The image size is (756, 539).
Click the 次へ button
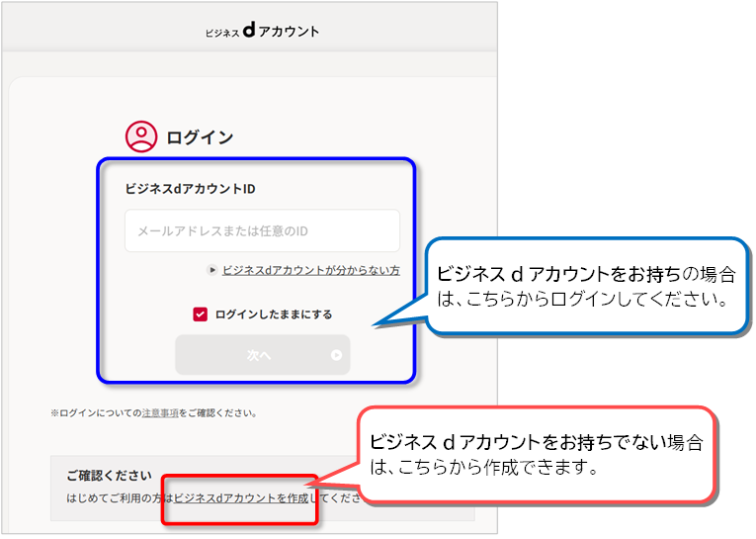point(262,355)
